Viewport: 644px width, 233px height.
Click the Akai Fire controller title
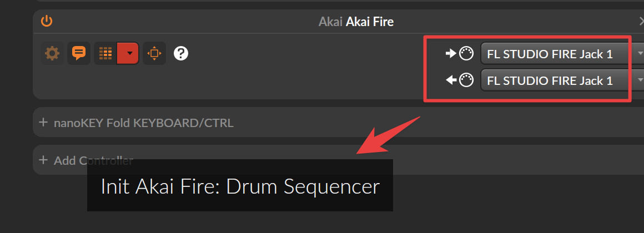pos(356,21)
